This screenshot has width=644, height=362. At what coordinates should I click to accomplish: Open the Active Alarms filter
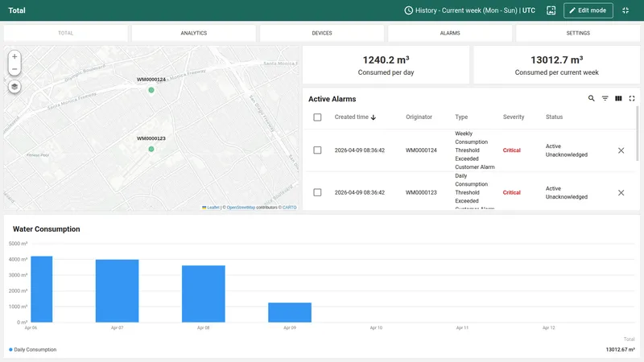[x=605, y=98]
